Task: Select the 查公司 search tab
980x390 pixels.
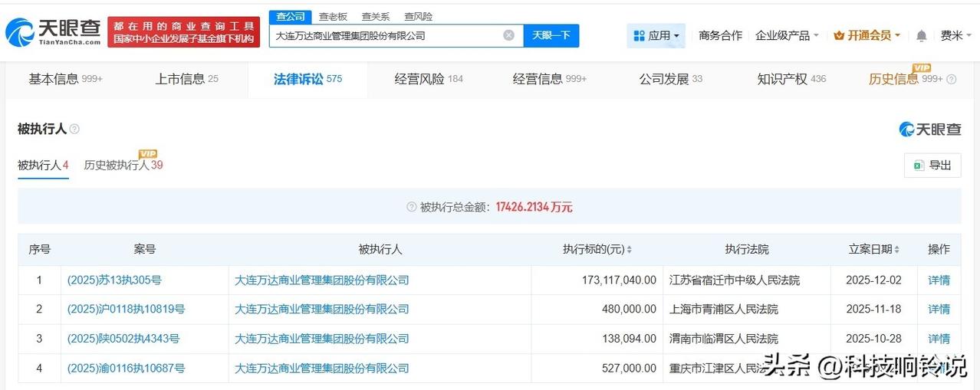Action: click(291, 16)
